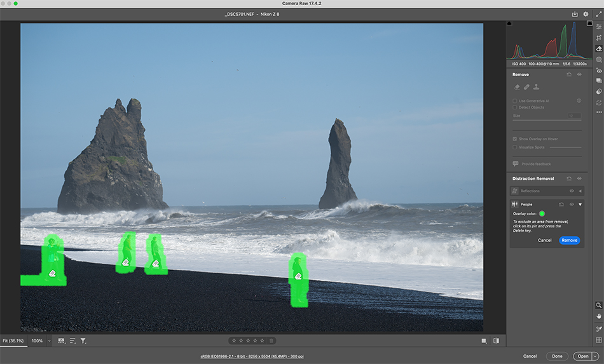Collapse the People section triangle
604x364 pixels.
(580, 205)
